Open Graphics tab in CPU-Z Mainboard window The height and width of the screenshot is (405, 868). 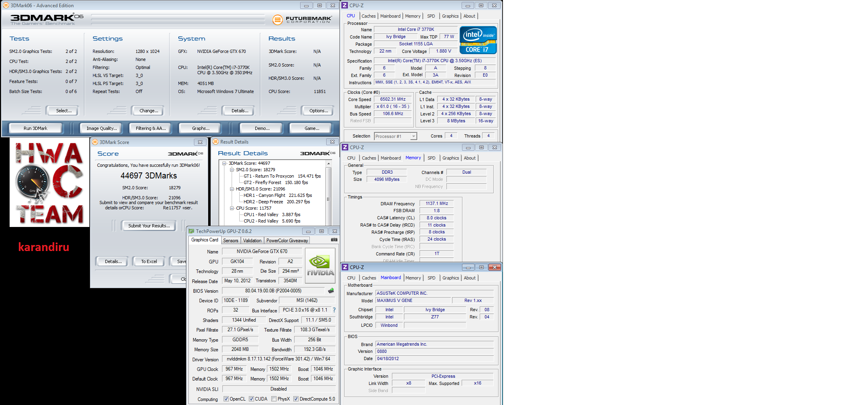point(450,278)
